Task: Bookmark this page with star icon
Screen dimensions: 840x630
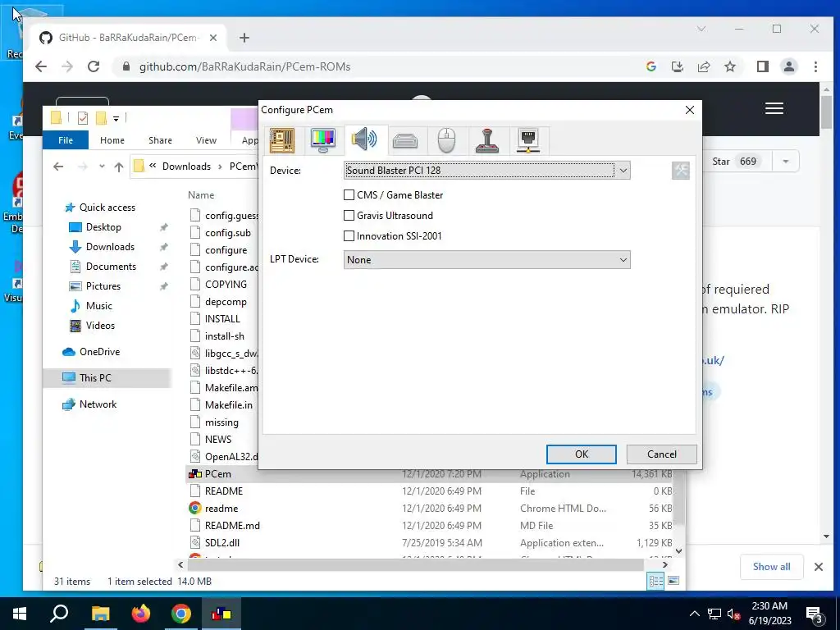Action: (x=730, y=66)
